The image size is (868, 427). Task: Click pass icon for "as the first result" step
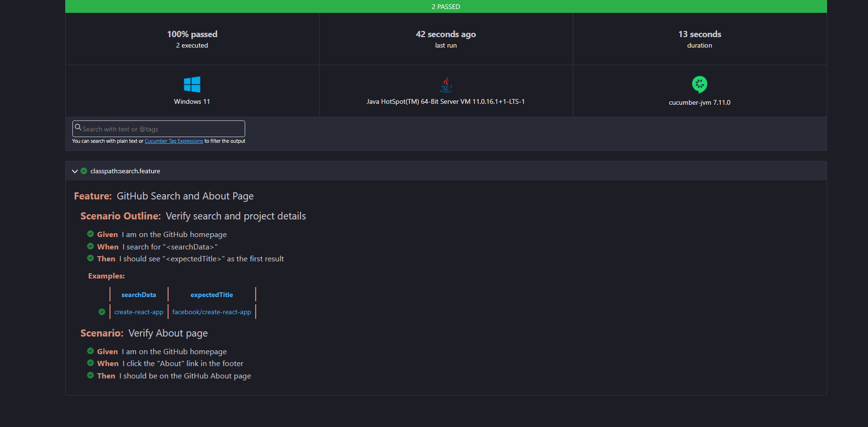(90, 258)
